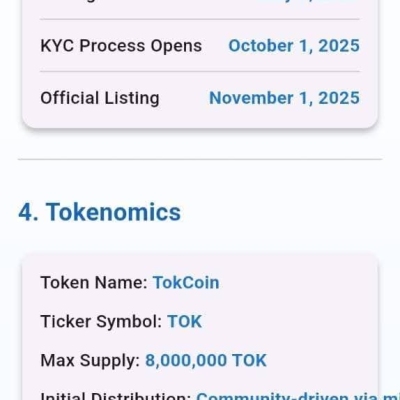400x400 pixels.
Task: Tap the separator line above the KYC row
Action: tap(200, 19)
